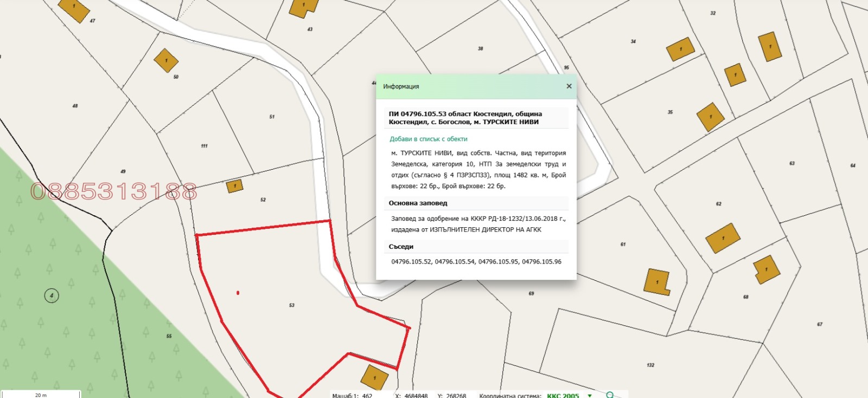The image size is (868, 398).
Task: Click the building icon in parcel 62
Action: pos(723,238)
